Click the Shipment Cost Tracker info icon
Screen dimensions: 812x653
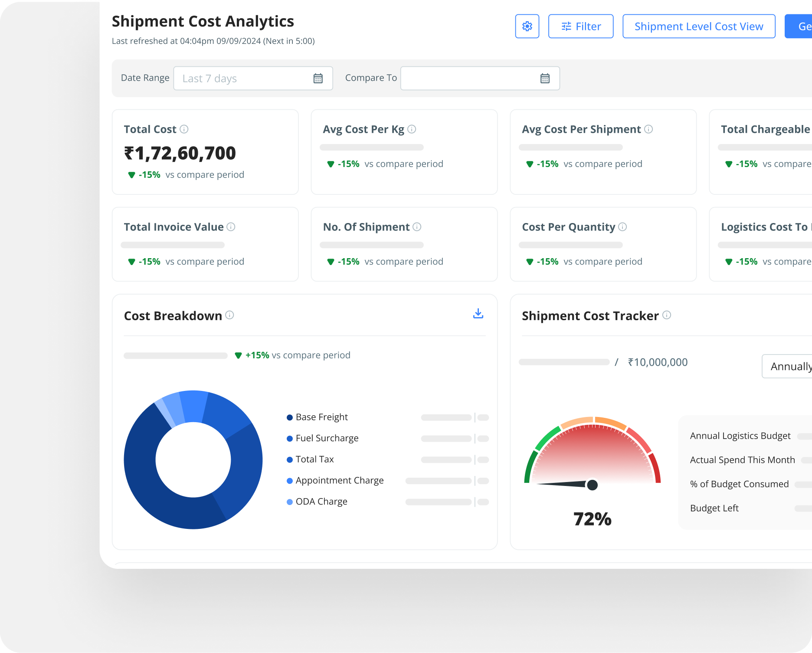(667, 315)
